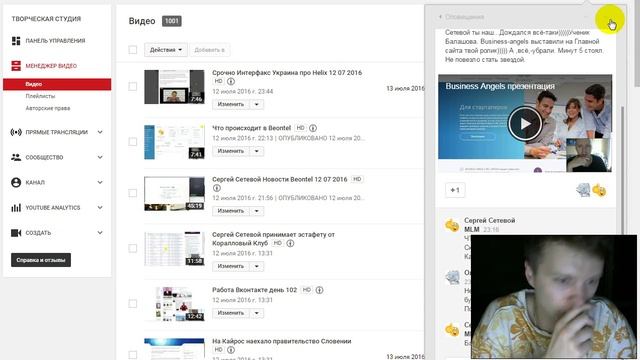Open info icon for Сергей Сетевой Новости Beontel
The image size is (640, 360).
tap(217, 188)
